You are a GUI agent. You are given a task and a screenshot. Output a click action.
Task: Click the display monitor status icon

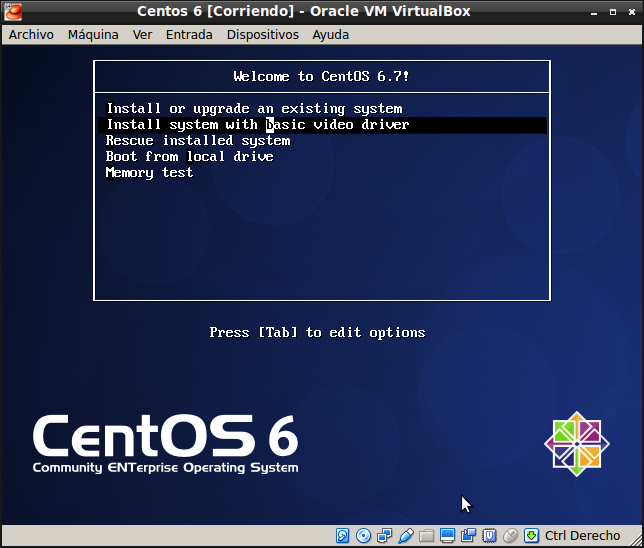[x=447, y=536]
